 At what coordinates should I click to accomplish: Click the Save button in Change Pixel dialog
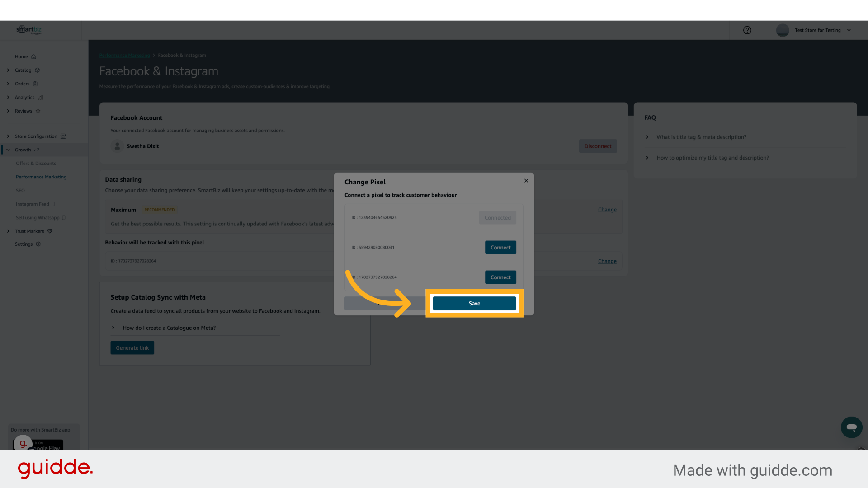(x=474, y=304)
